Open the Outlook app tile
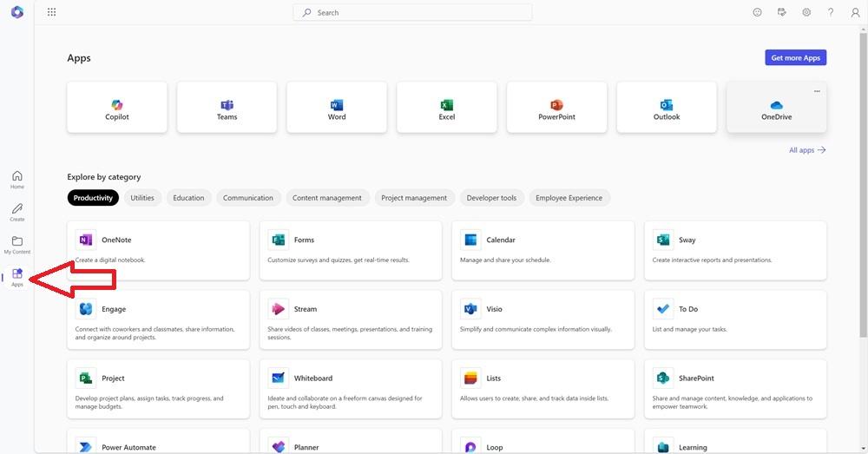This screenshot has width=868, height=454. [667, 108]
